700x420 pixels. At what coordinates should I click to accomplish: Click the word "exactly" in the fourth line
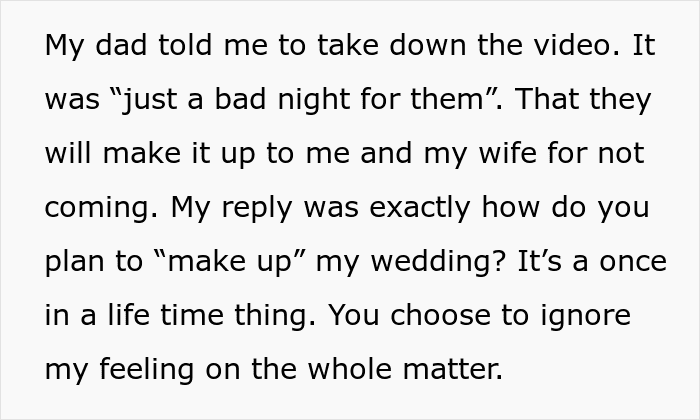click(423, 209)
